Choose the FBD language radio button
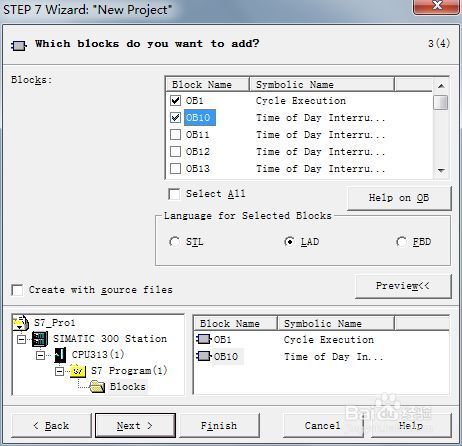462x446 pixels. point(401,241)
